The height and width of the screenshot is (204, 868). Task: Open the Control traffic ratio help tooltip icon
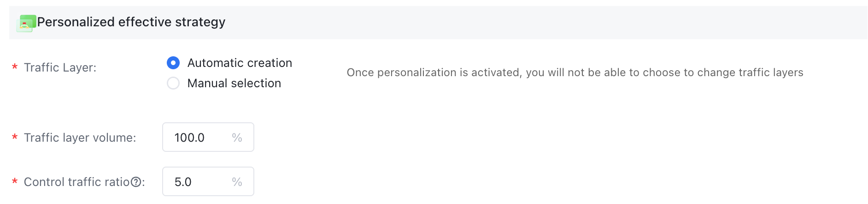click(136, 182)
